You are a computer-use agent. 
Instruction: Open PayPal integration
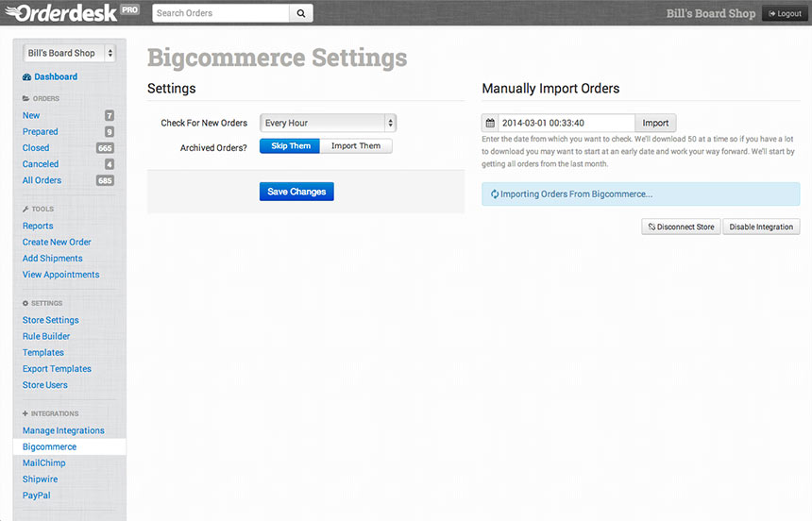tap(36, 496)
